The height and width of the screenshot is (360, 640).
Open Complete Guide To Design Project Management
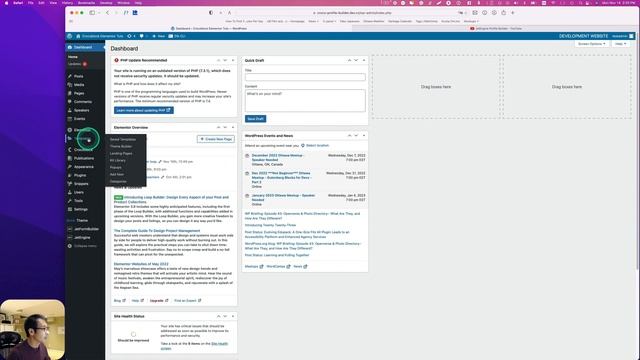coord(157,231)
